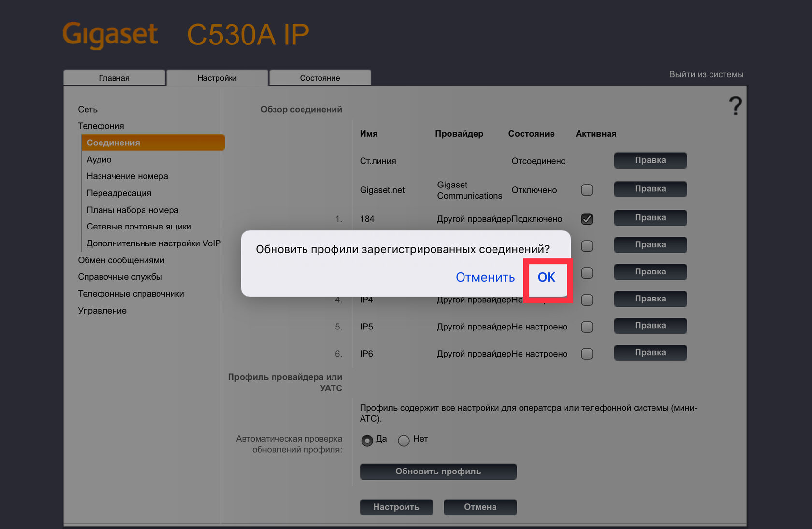Click the Gigaset Communications provider text

(x=470, y=190)
